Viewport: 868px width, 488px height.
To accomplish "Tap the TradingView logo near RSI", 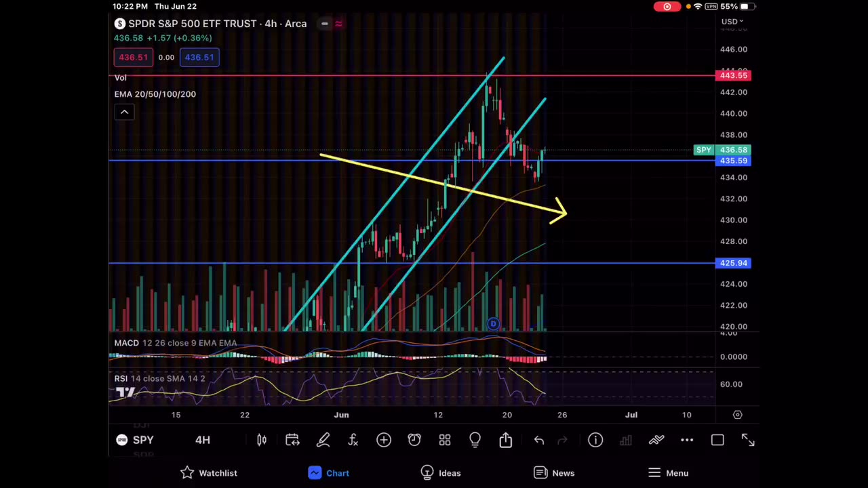I will (x=125, y=392).
